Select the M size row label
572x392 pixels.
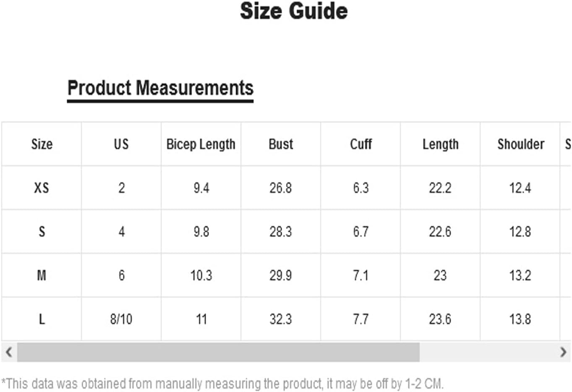pos(42,276)
